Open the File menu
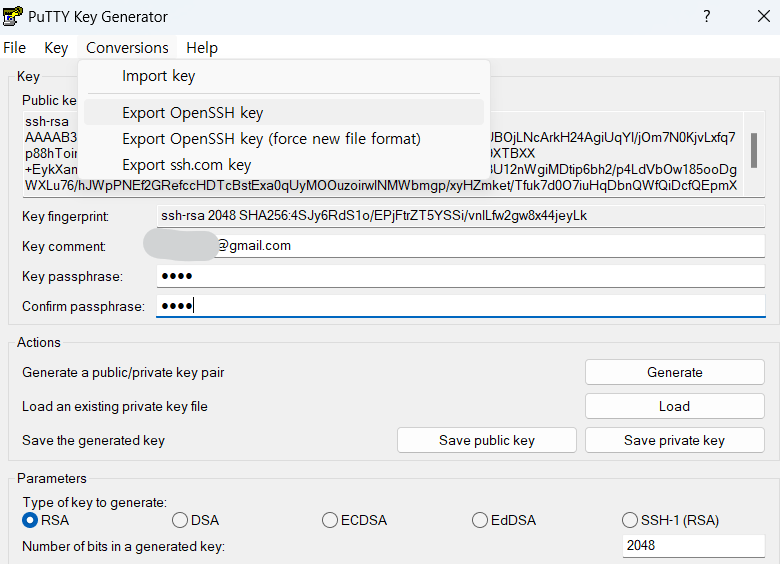The height and width of the screenshot is (564, 780). tap(14, 48)
